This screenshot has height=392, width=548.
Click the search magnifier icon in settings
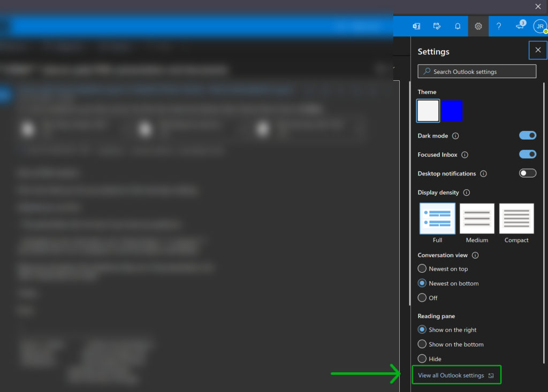(427, 71)
